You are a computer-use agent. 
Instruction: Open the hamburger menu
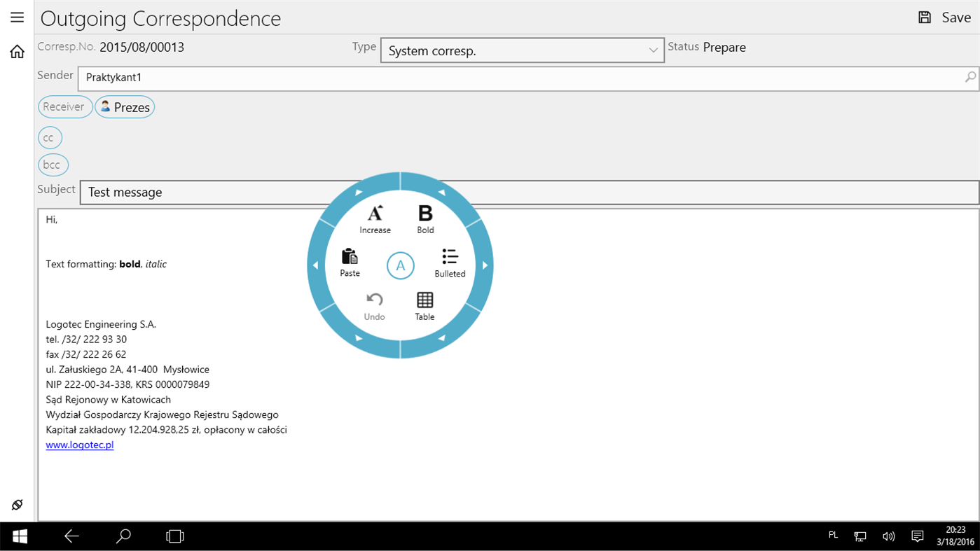click(17, 18)
